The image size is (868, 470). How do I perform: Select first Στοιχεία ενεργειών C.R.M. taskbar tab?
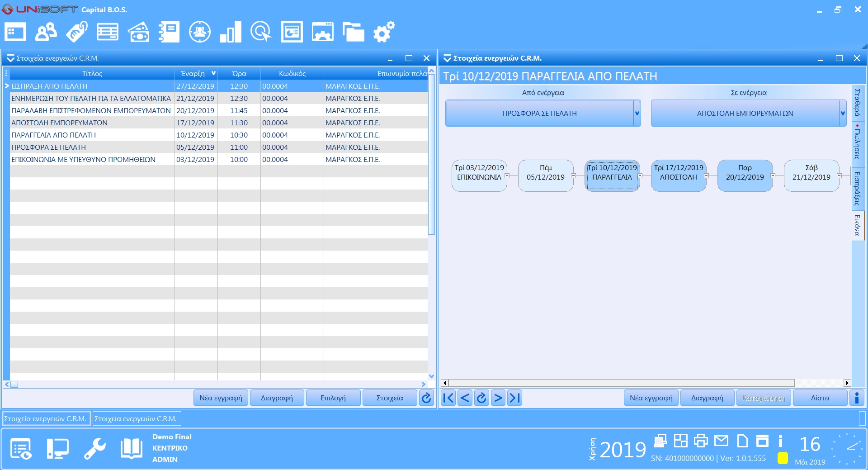(x=46, y=418)
